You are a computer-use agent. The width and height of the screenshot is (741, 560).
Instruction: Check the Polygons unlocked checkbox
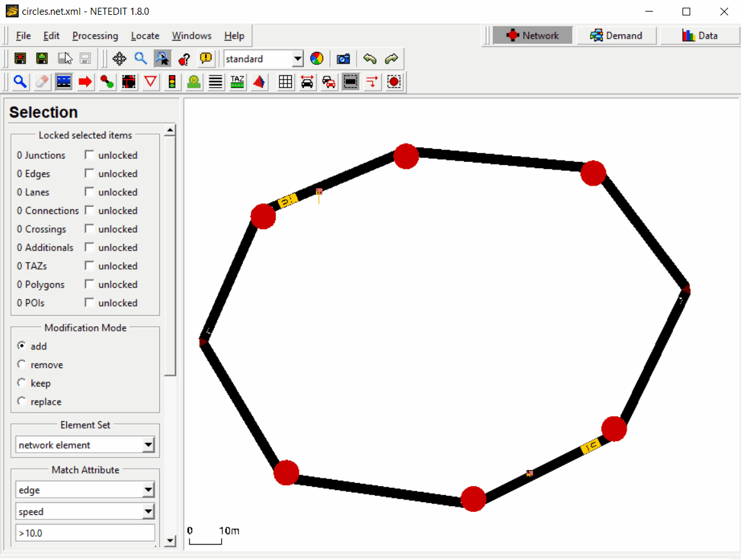point(89,284)
